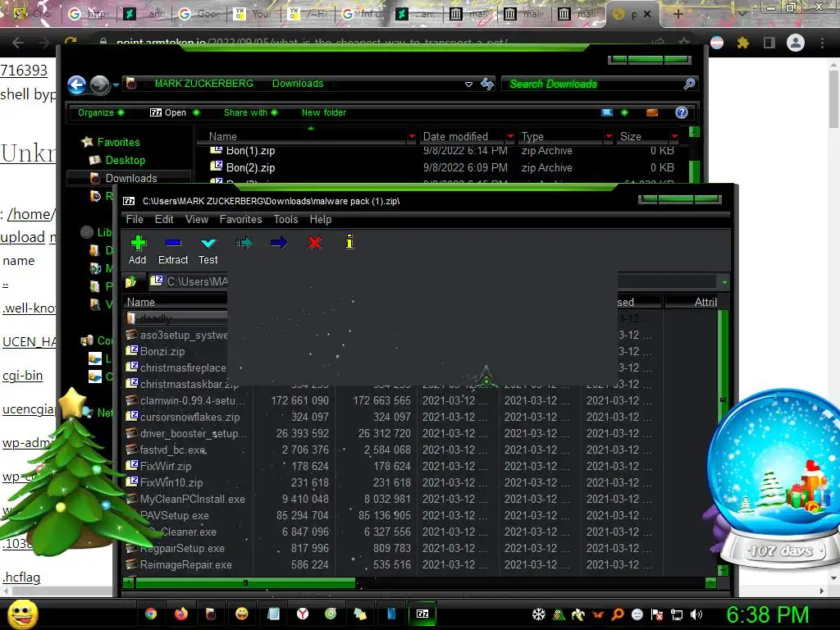Click the orange magnifier icon in system tray

(618, 614)
